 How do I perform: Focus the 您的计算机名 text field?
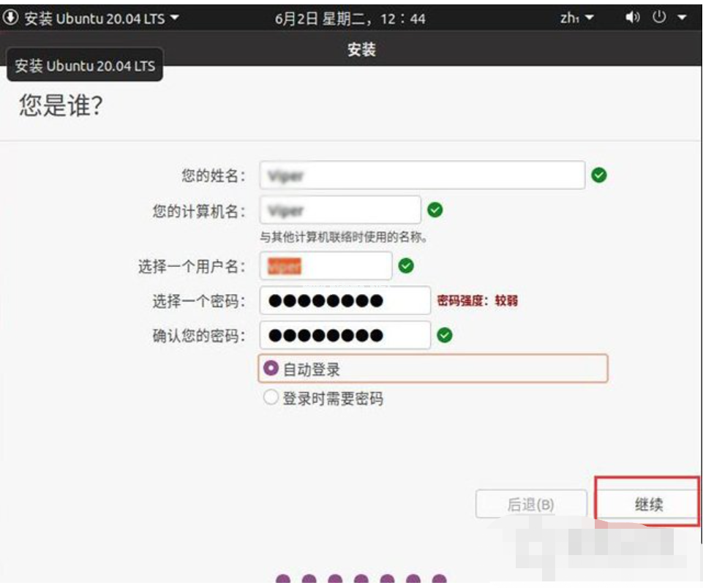click(340, 211)
